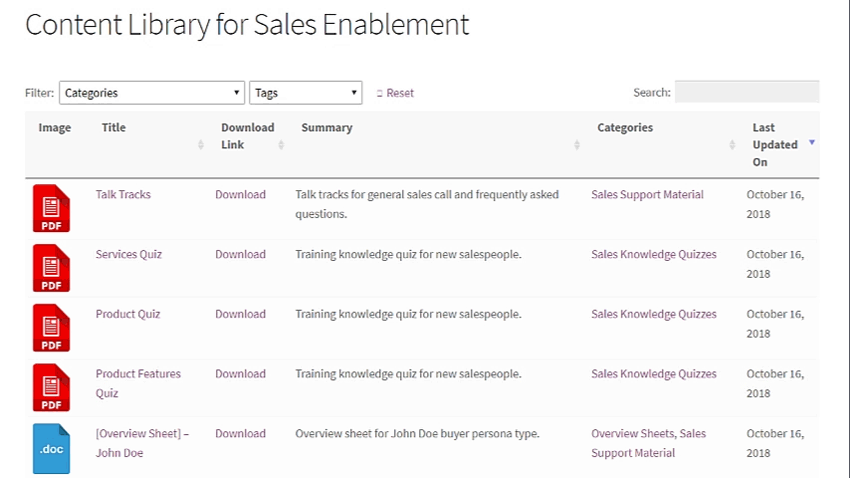Viewport: 850px width, 478px height.
Task: Sort by Summary column arrows
Action: click(x=577, y=145)
